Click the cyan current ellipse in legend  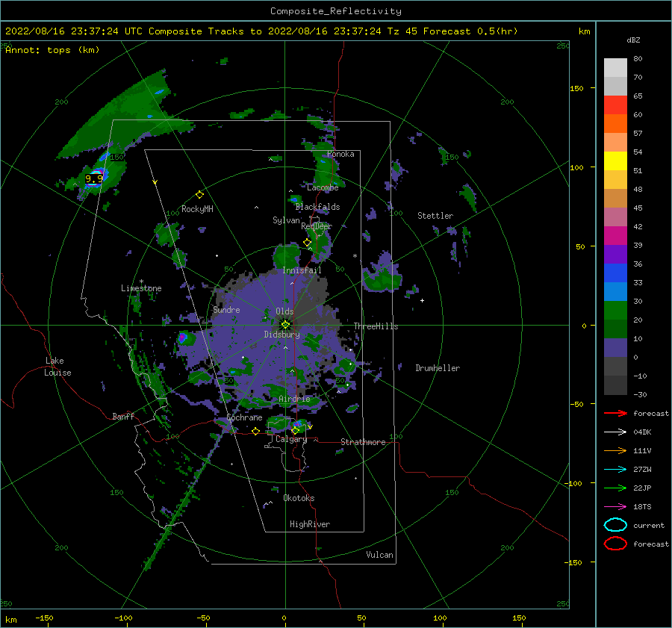click(x=615, y=525)
